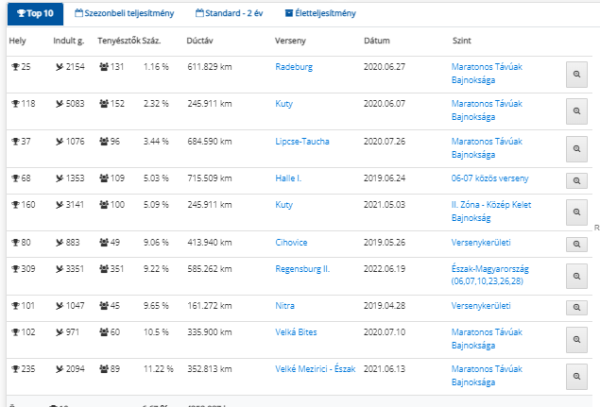Select the 611.829 km distance cell
This screenshot has width=600, height=407.
(210, 67)
